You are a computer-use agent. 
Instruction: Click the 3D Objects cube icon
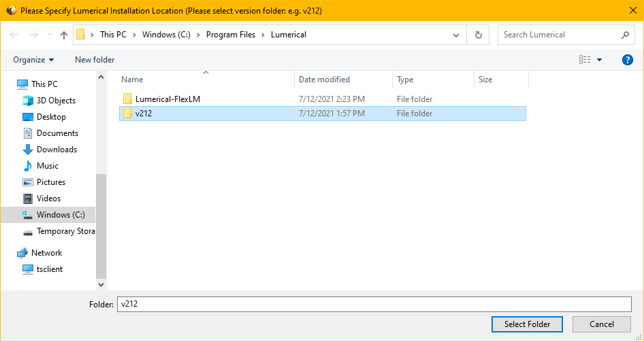[27, 101]
